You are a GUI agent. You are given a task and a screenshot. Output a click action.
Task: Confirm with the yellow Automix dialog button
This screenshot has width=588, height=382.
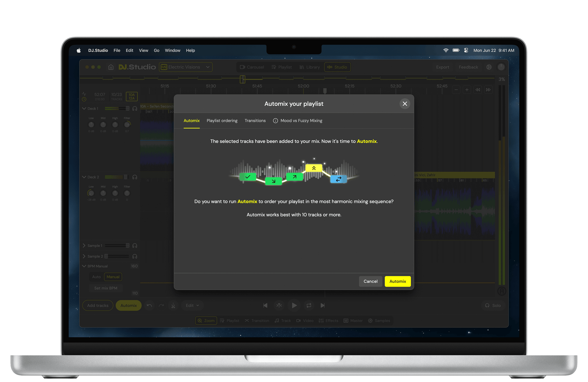[398, 281]
